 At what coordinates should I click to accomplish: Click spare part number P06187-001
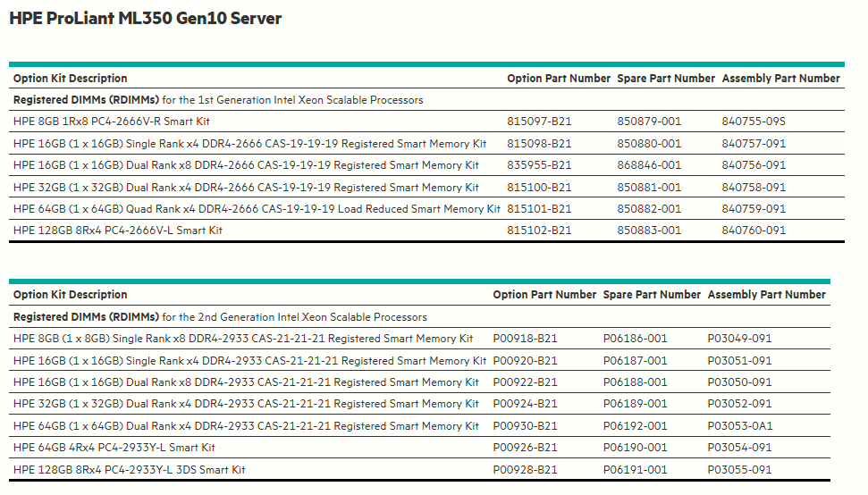pos(636,361)
